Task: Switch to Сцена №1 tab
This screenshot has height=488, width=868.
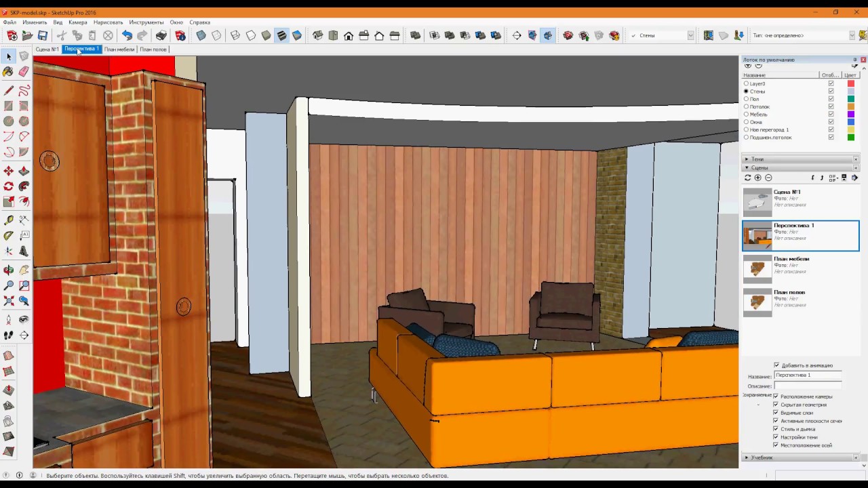Action: click(x=47, y=49)
